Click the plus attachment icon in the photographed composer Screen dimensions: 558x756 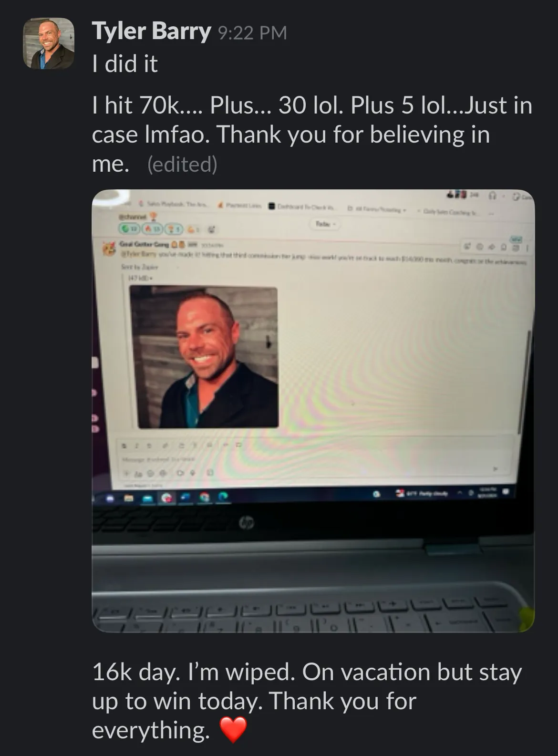click(x=127, y=473)
